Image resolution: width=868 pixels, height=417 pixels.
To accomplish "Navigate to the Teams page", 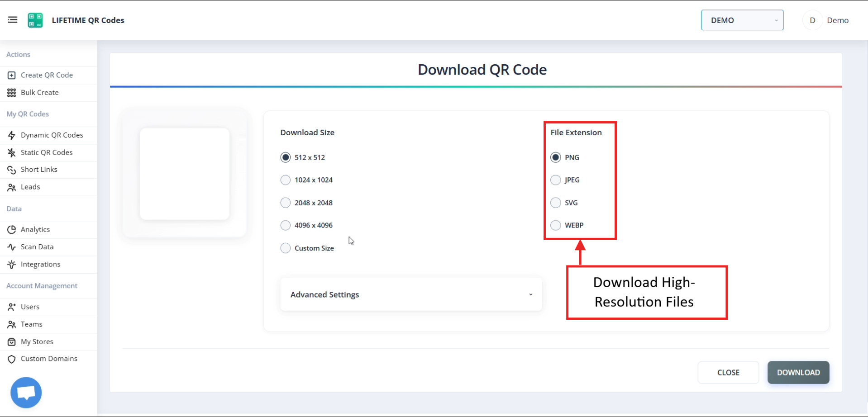I will (x=31, y=324).
